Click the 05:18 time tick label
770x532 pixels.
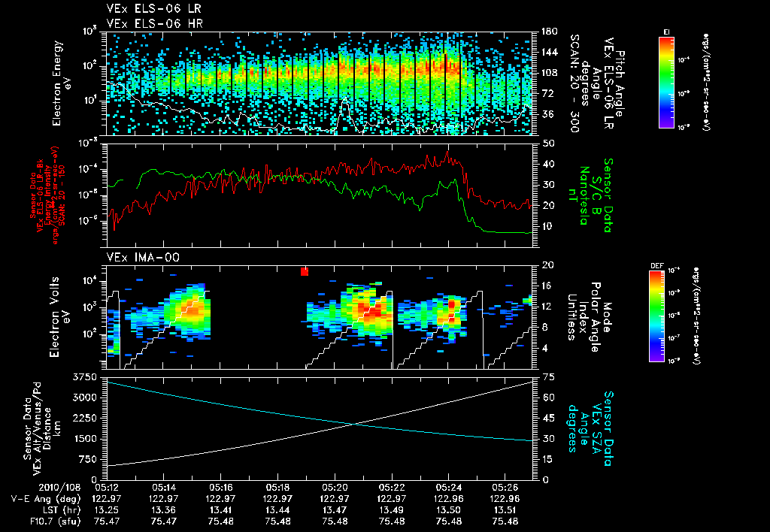coord(278,488)
